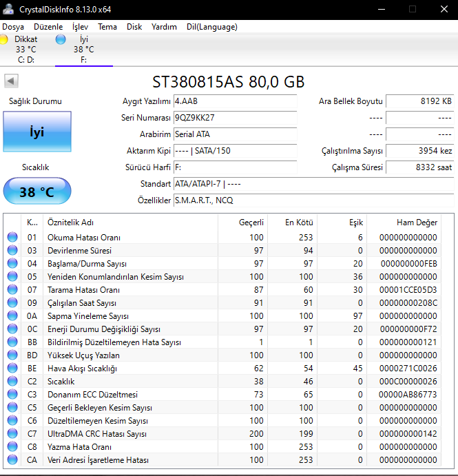The image size is (458, 476).
Task: Open the İşlev menu
Action: (80, 27)
